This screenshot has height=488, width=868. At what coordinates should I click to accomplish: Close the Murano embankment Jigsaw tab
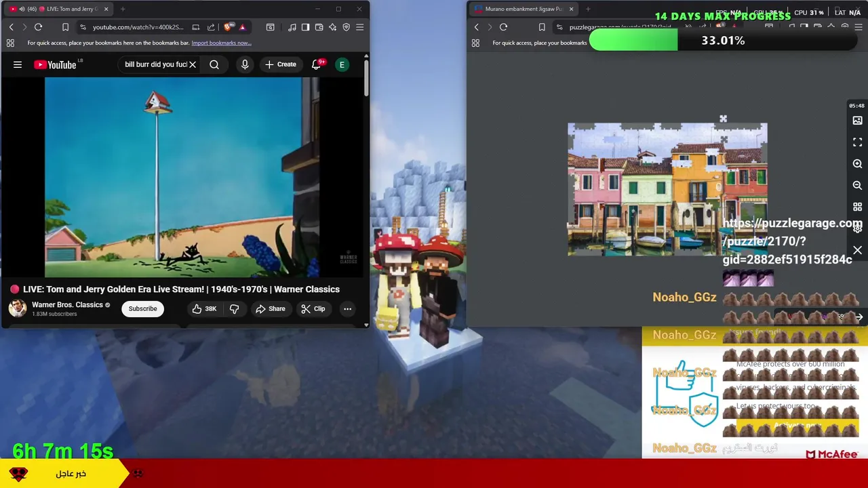pos(571,9)
